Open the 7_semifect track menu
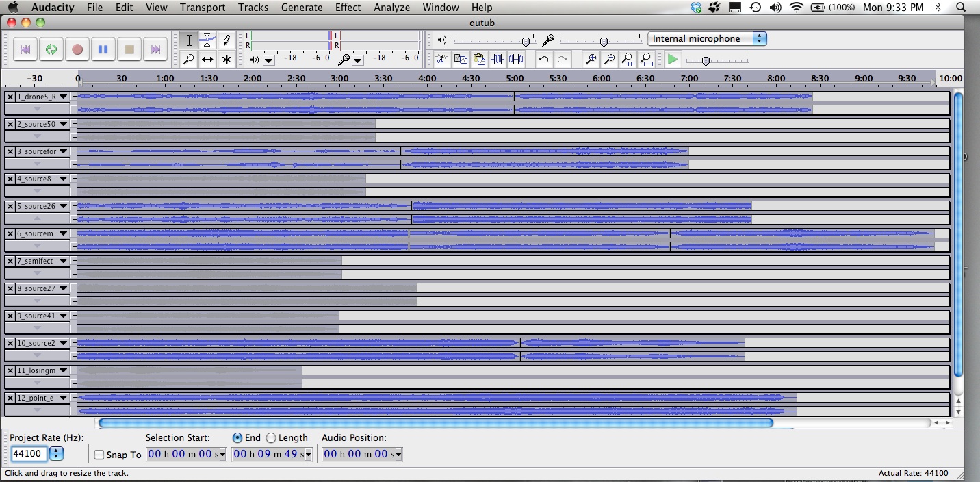 (43, 261)
